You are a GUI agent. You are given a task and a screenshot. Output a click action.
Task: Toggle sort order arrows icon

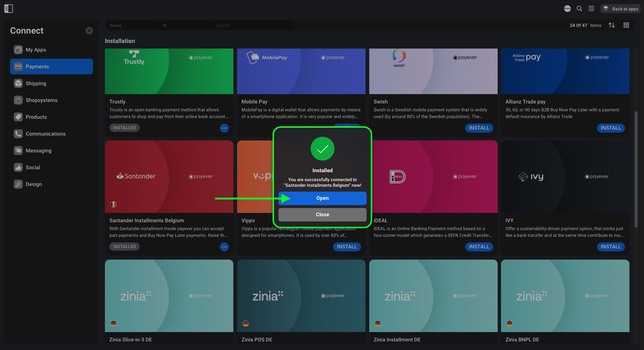pyautogui.click(x=612, y=25)
